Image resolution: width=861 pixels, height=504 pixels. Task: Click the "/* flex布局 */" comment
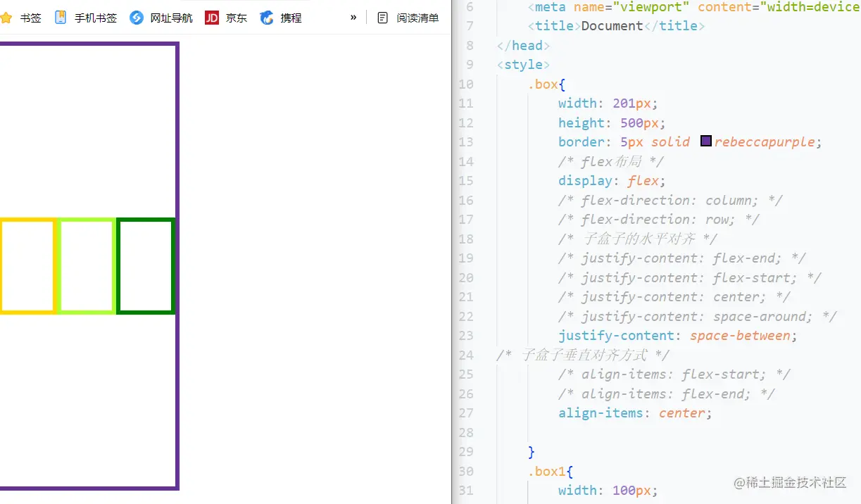coord(610,161)
